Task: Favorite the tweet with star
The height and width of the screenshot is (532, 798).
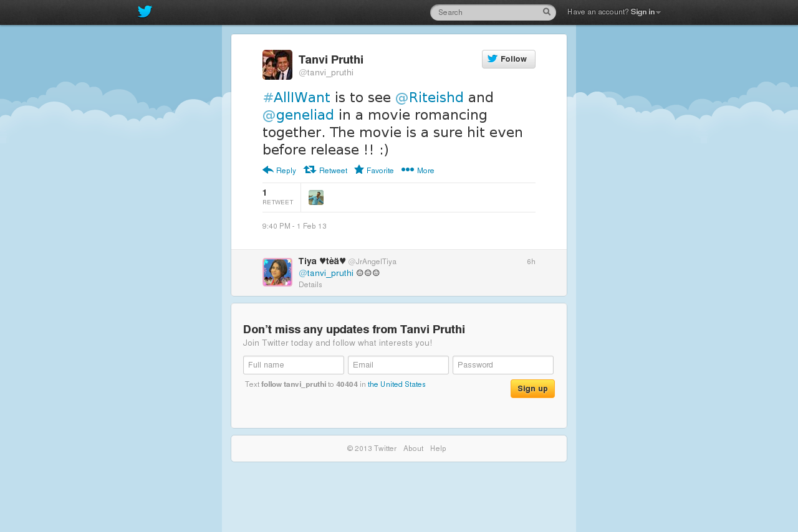Action: (x=374, y=170)
